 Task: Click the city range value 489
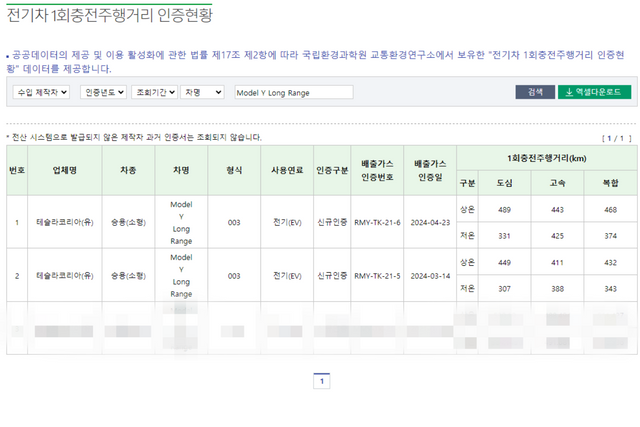coord(504,210)
